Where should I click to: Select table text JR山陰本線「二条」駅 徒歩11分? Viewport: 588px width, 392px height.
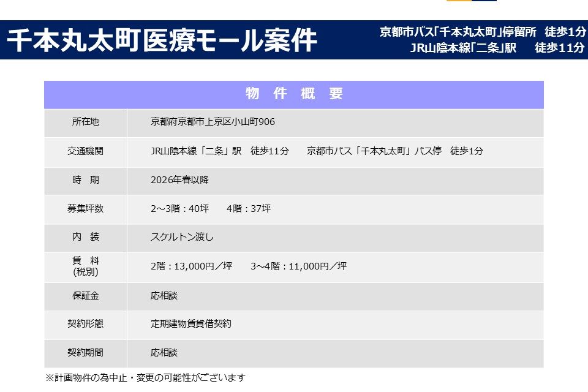click(220, 151)
